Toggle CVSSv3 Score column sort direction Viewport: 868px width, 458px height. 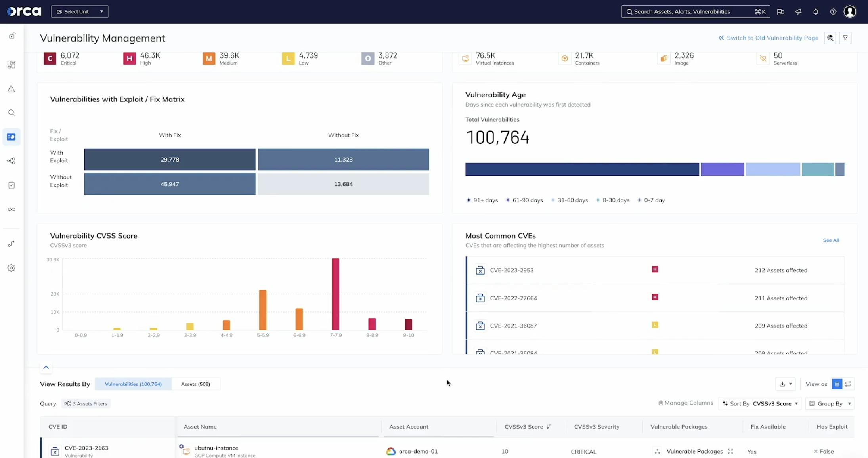[x=549, y=427]
